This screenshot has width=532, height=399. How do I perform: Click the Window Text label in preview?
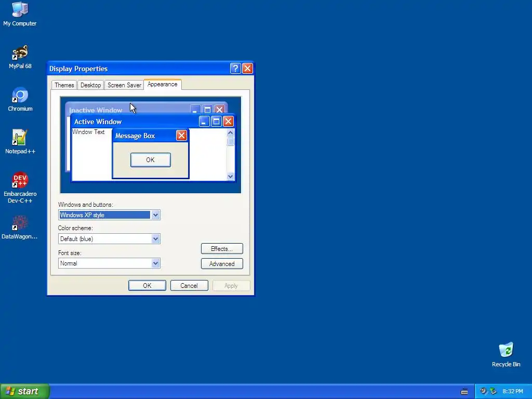(88, 132)
